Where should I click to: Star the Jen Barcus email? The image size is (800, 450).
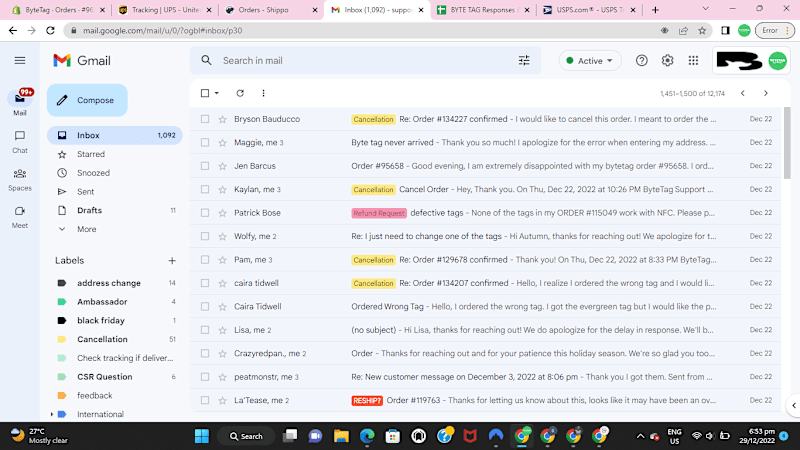click(222, 166)
